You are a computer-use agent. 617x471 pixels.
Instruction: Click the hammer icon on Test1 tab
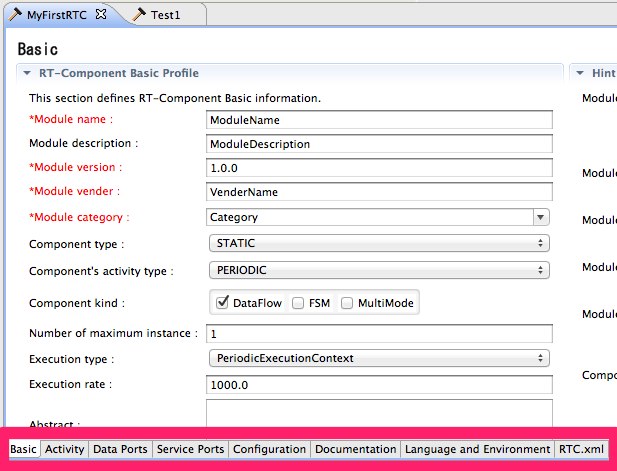139,15
